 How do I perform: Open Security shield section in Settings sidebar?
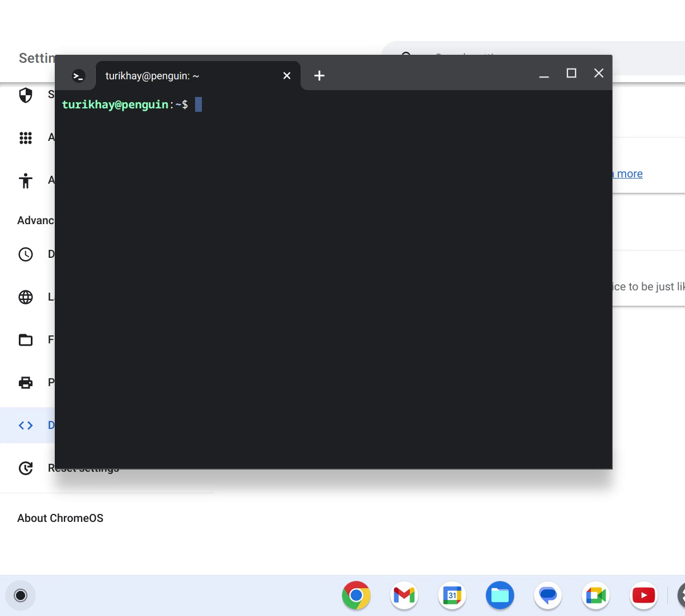[x=26, y=95]
